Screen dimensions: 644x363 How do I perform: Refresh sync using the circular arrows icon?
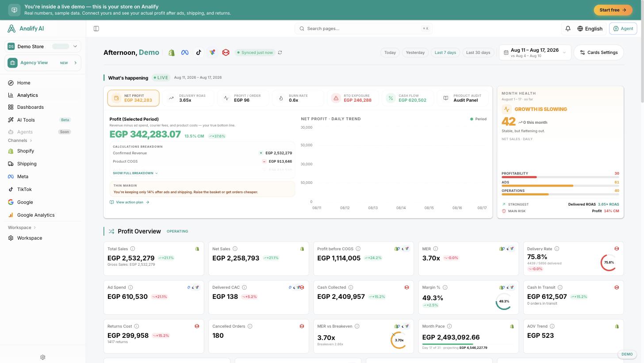pyautogui.click(x=280, y=53)
